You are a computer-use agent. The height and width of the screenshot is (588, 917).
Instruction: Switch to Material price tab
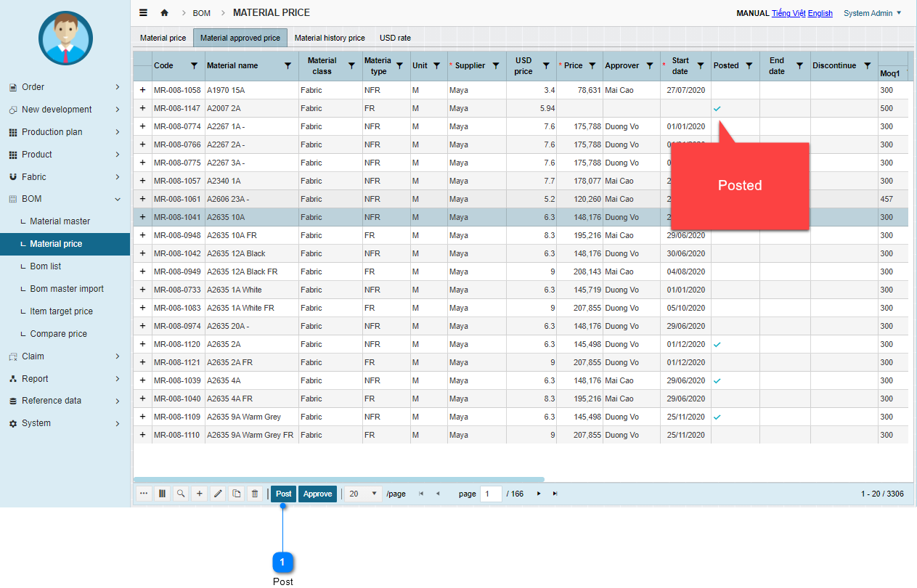tap(163, 38)
